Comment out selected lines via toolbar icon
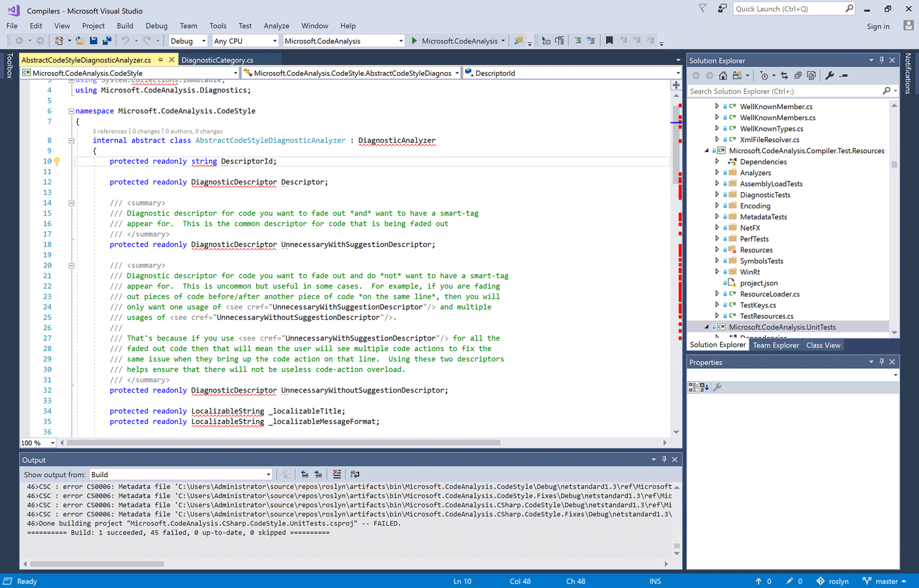The width and height of the screenshot is (919, 588). tap(578, 41)
